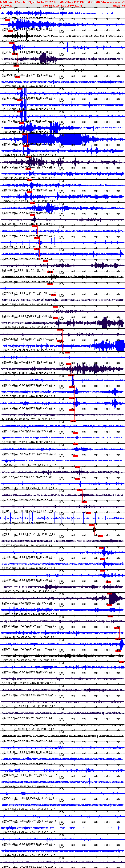Image resolution: width=125 pixels, height=868 pixels.
Task: Select the UW LON EHZ trace label
Action: (x=29, y=373)
